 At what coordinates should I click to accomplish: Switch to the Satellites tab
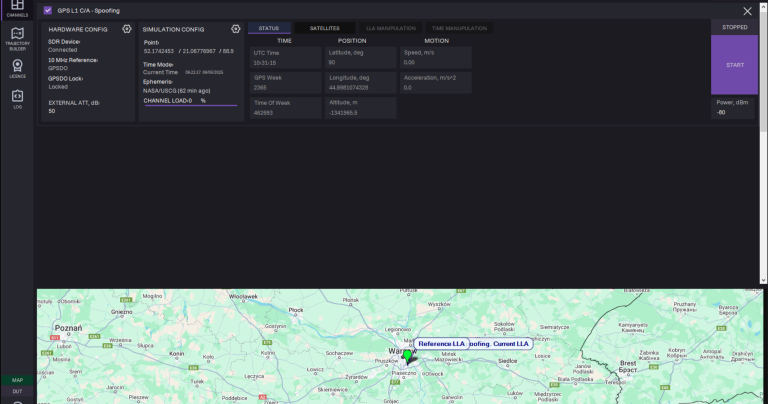click(x=324, y=28)
